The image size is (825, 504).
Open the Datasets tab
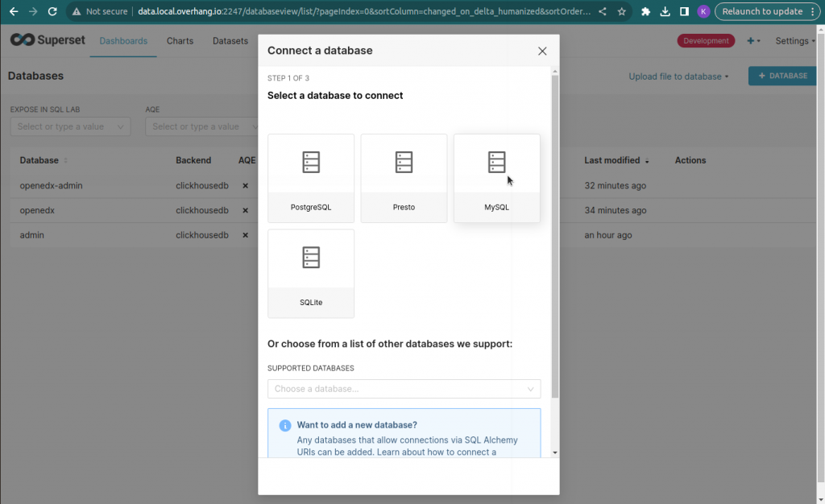click(x=230, y=41)
